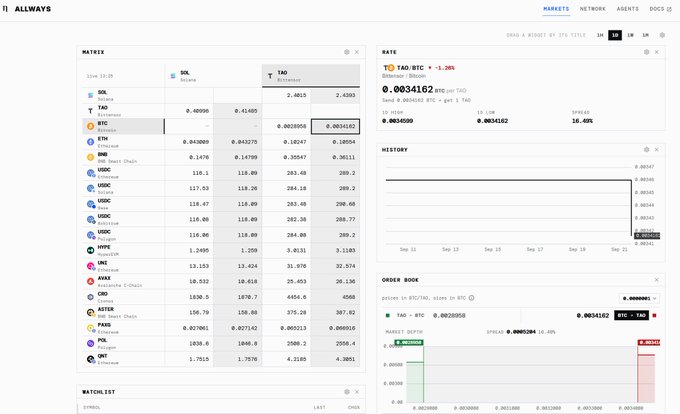Select the highlighted 0.0034162 BTC/TAO matrix cell
Viewport: 680px width, 414px height.
tap(335, 127)
